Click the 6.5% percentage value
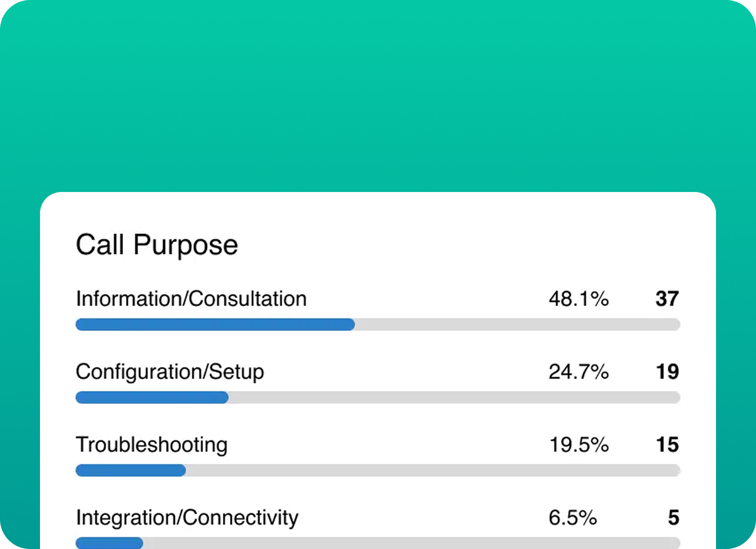This screenshot has width=756, height=549. [x=572, y=517]
